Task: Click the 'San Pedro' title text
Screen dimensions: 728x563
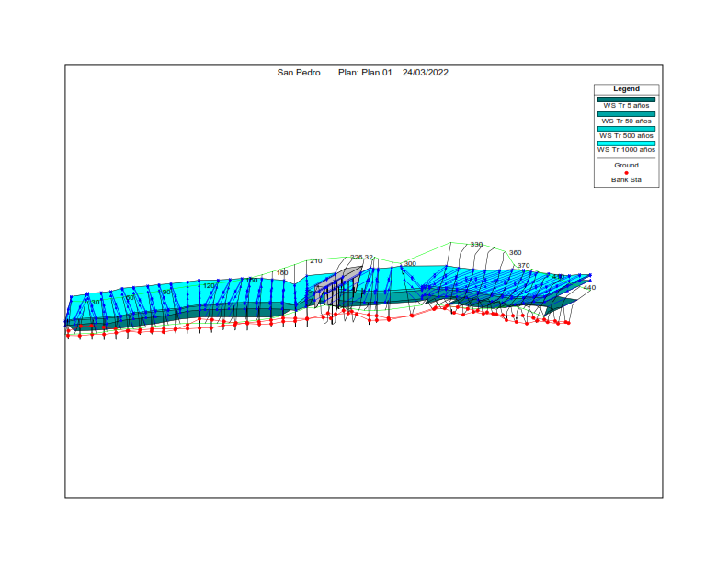Action: (299, 73)
